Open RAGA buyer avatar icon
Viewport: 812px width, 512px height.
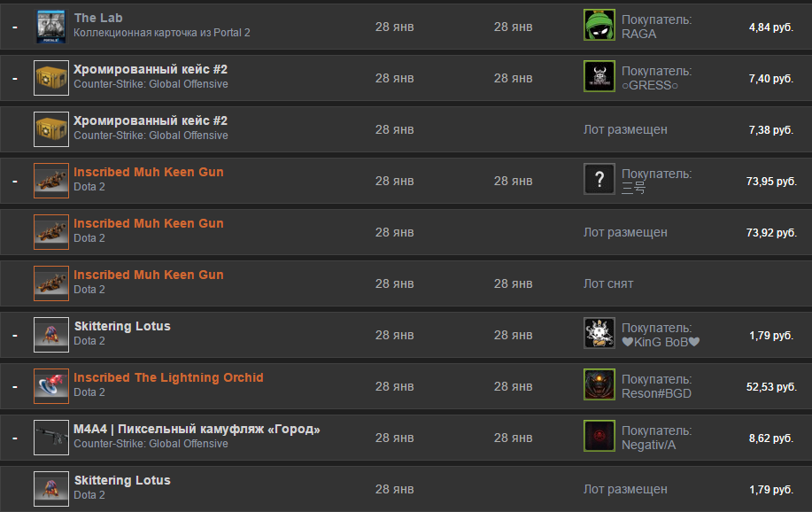(599, 24)
